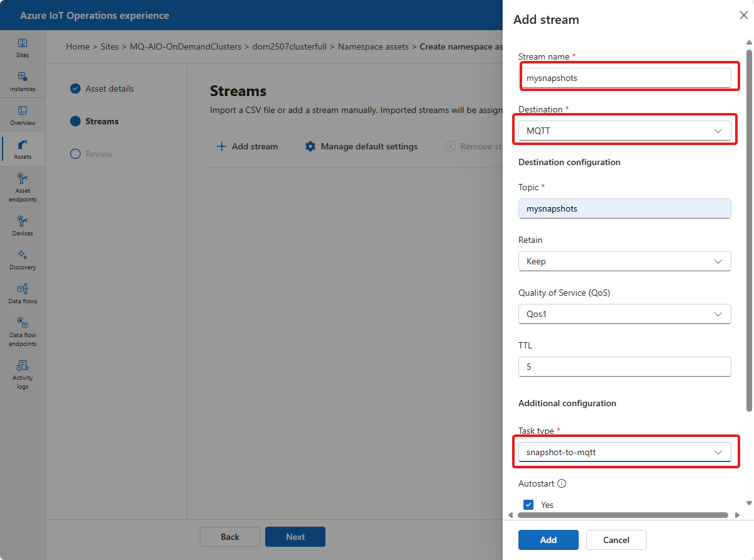
Task: Click the Add stream panel title
Action: tap(546, 19)
